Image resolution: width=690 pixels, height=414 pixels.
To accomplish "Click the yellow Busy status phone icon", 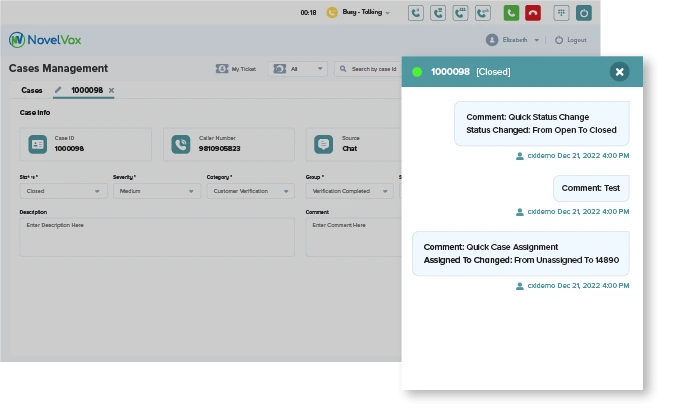I will 332,12.
